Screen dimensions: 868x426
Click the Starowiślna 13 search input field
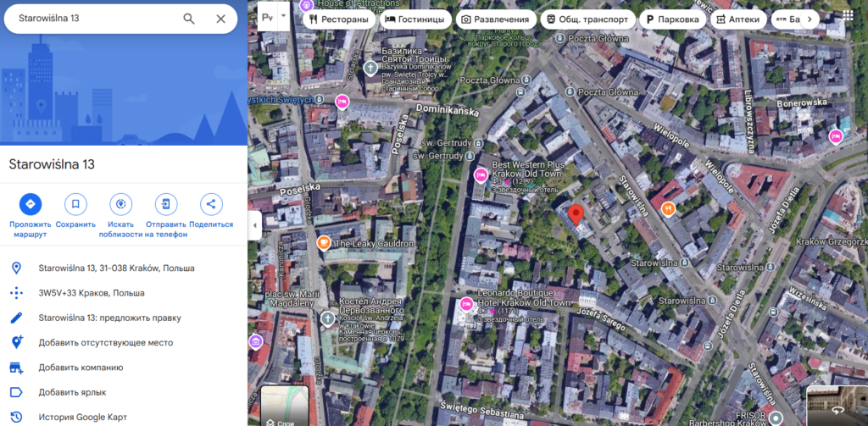(97, 19)
